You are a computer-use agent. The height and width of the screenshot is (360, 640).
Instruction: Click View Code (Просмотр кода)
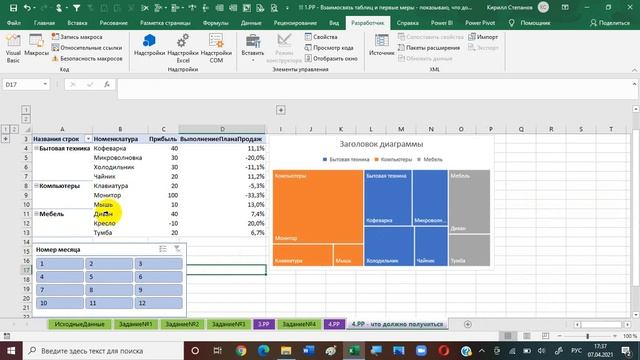click(329, 48)
